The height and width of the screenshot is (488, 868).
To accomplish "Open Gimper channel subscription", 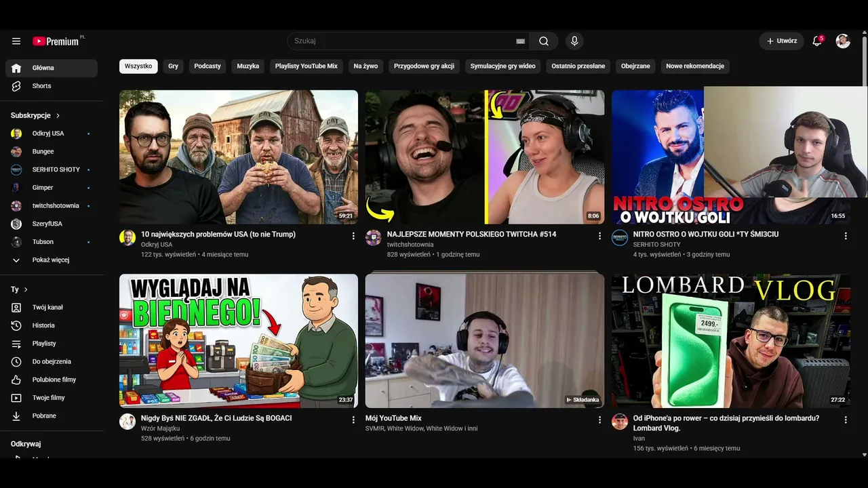I will 52,188.
